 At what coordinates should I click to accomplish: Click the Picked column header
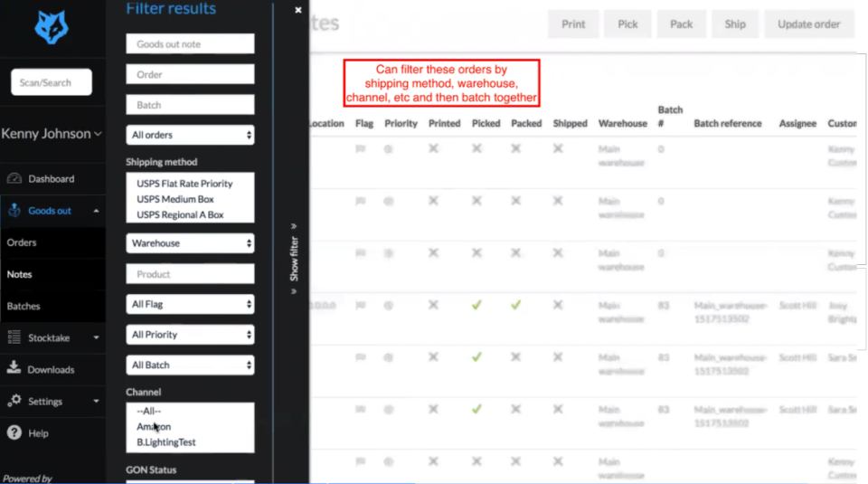[486, 123]
